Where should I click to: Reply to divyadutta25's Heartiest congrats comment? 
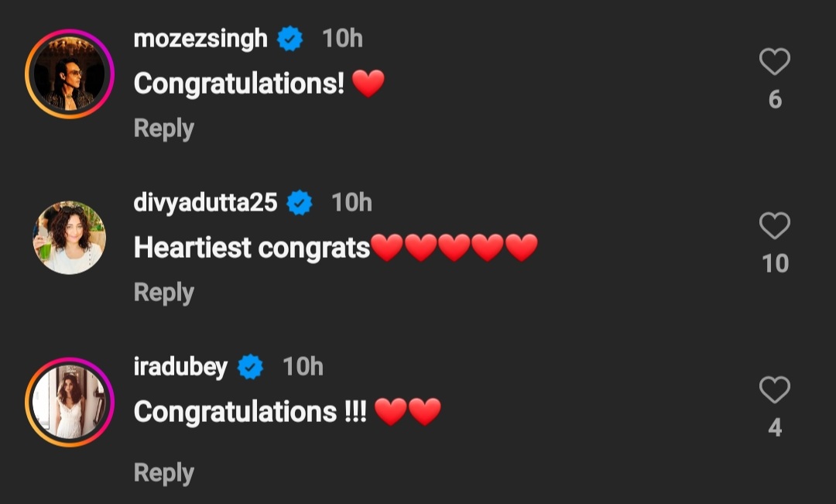pyautogui.click(x=163, y=293)
